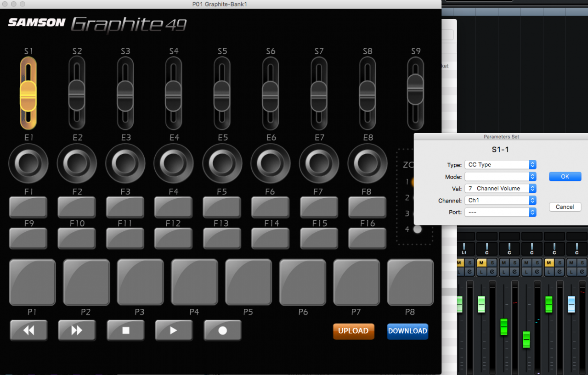This screenshot has height=375, width=588.
Task: Select the E4 rotary encoder knob
Action: (174, 163)
